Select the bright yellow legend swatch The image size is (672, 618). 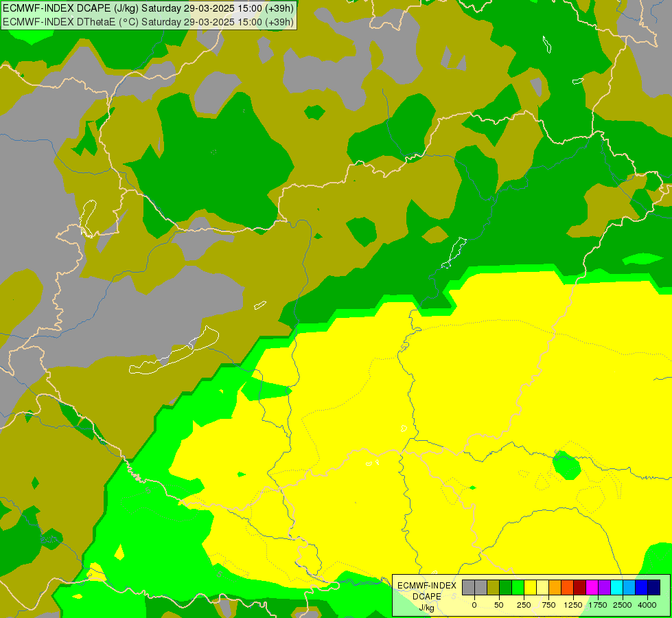530,588
